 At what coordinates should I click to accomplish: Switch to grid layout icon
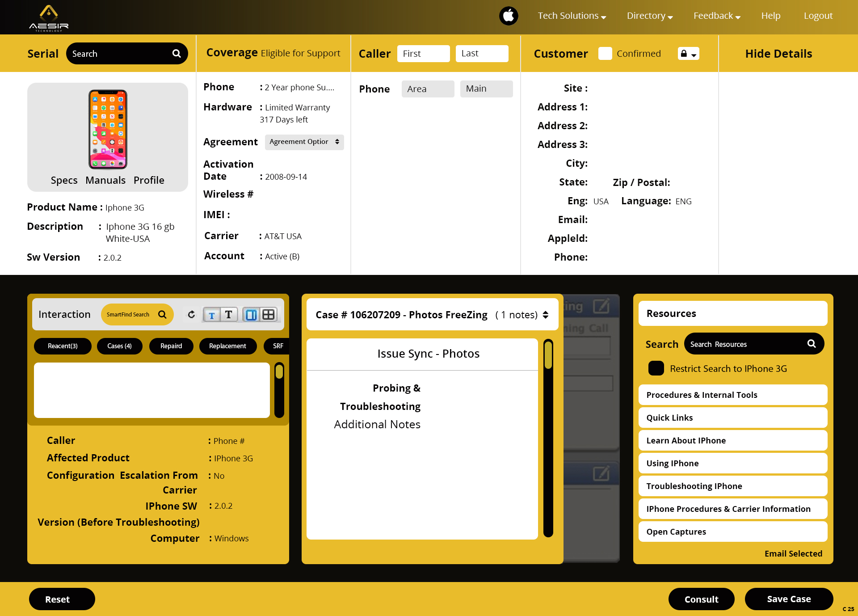click(x=269, y=315)
